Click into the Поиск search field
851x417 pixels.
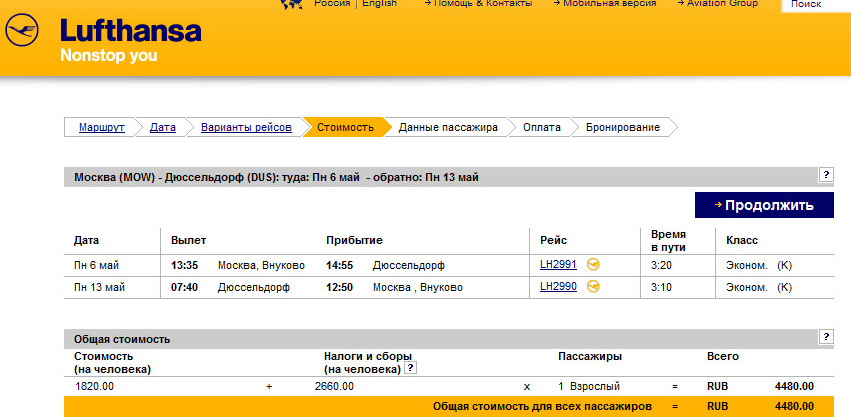pyautogui.click(x=816, y=4)
